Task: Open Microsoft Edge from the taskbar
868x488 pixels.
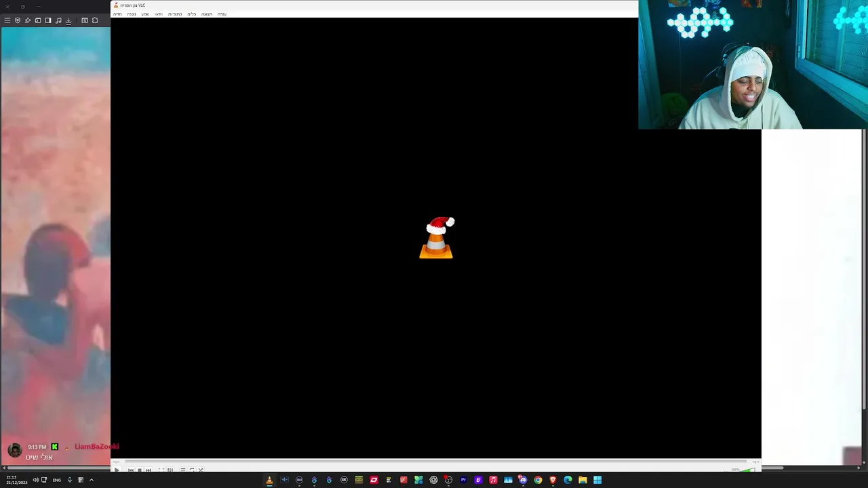Action: tap(568, 480)
